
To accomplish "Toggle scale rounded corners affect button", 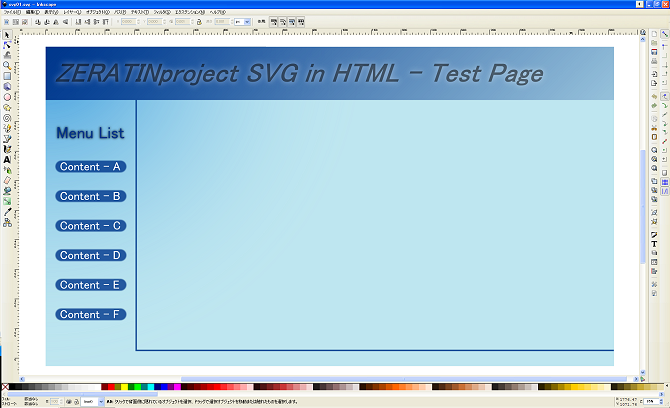I will (x=283, y=22).
